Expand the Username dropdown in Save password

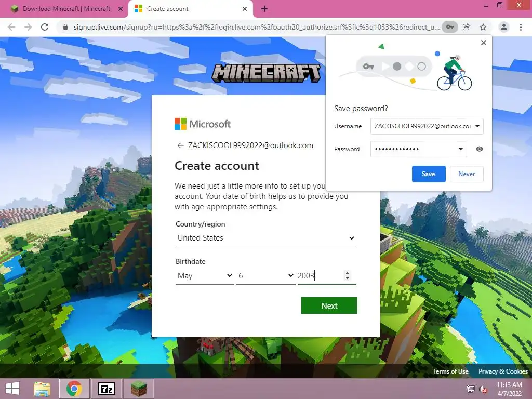coord(477,126)
